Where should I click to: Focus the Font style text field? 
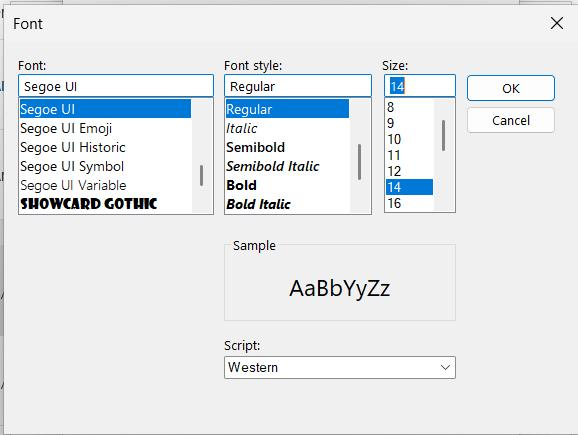pyautogui.click(x=297, y=86)
